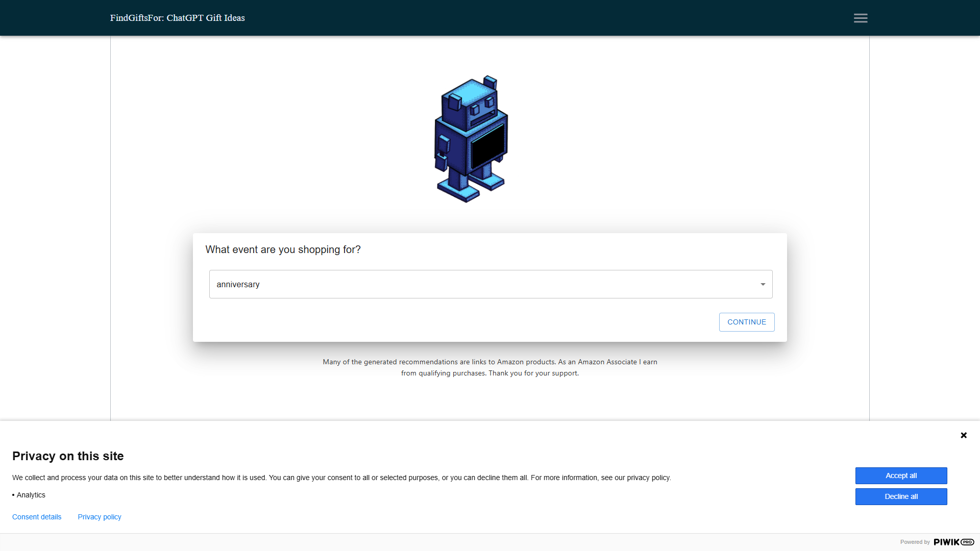
Task: Click the Amazon Associate disclaimer text
Action: coord(490,367)
